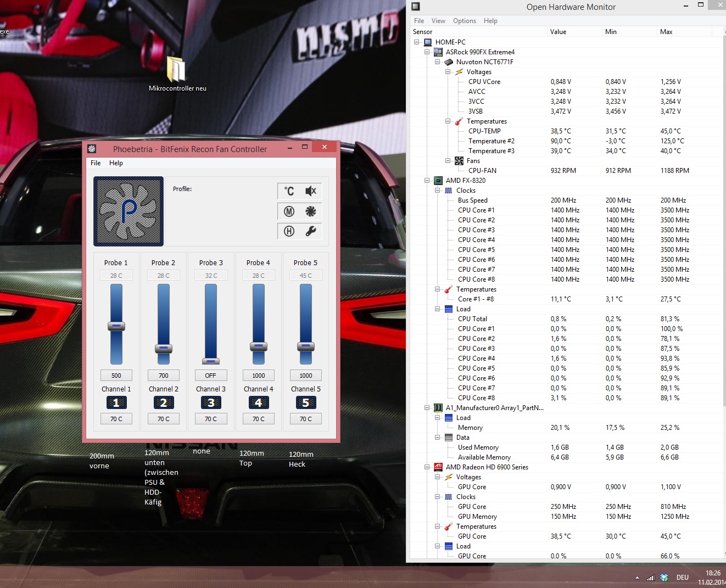Click the Channel 2 number icon
This screenshot has width=726, height=588.
163,403
